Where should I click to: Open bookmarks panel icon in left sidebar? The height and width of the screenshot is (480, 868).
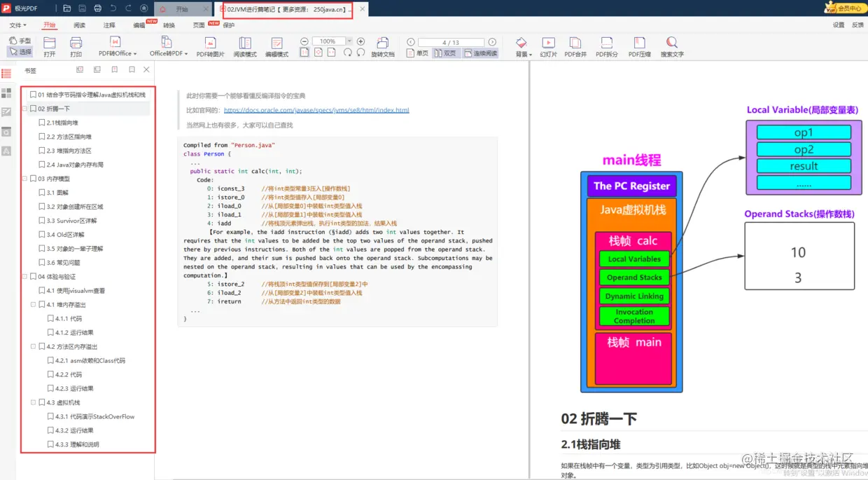tap(6, 74)
